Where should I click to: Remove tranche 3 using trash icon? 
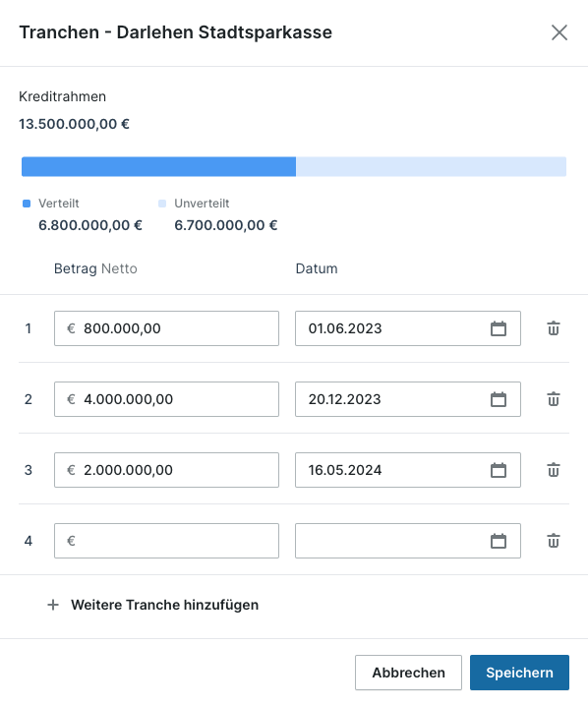coord(554,470)
